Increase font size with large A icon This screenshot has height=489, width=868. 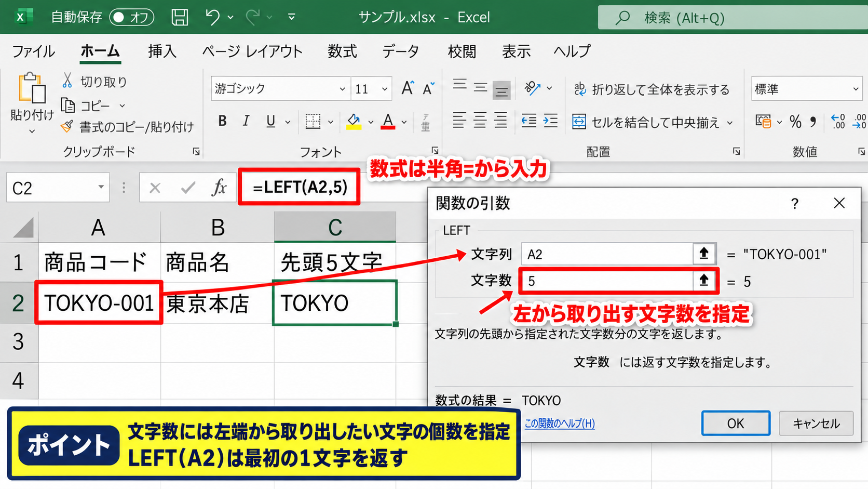pyautogui.click(x=408, y=88)
